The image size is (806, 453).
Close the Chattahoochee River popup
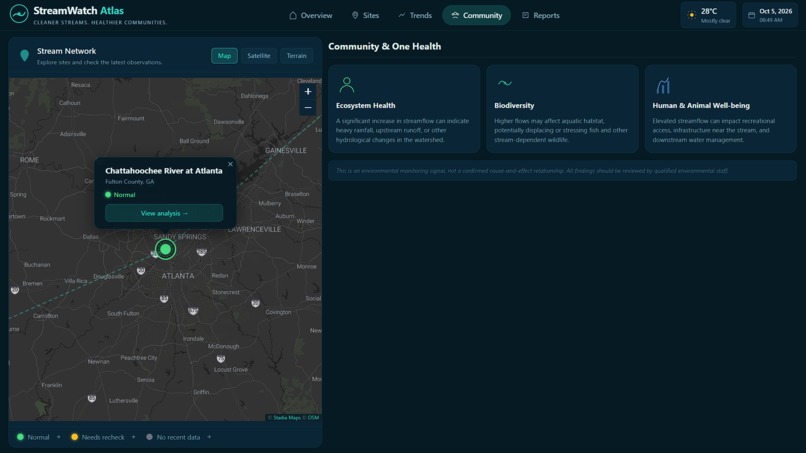tap(230, 164)
